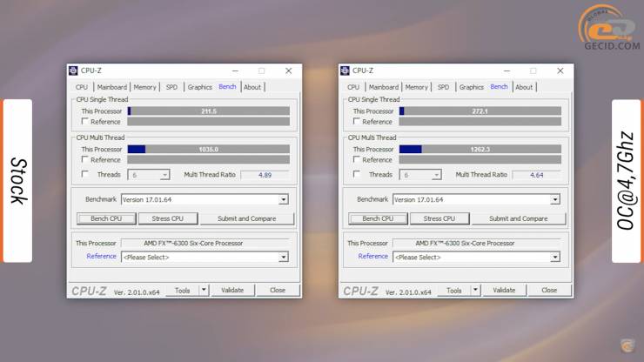Enable single thread Reference checkbox in Stock window
This screenshot has height=362, width=644.
pos(84,121)
